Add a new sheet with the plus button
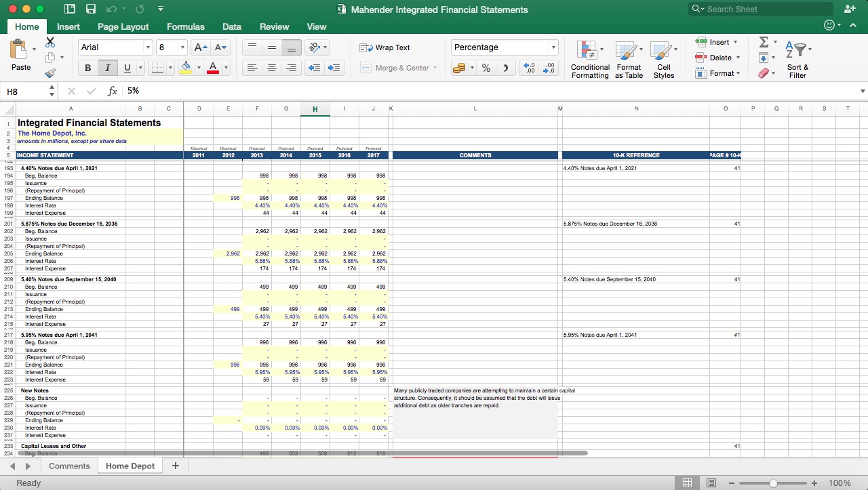Image resolution: width=868 pixels, height=490 pixels. pyautogui.click(x=175, y=466)
